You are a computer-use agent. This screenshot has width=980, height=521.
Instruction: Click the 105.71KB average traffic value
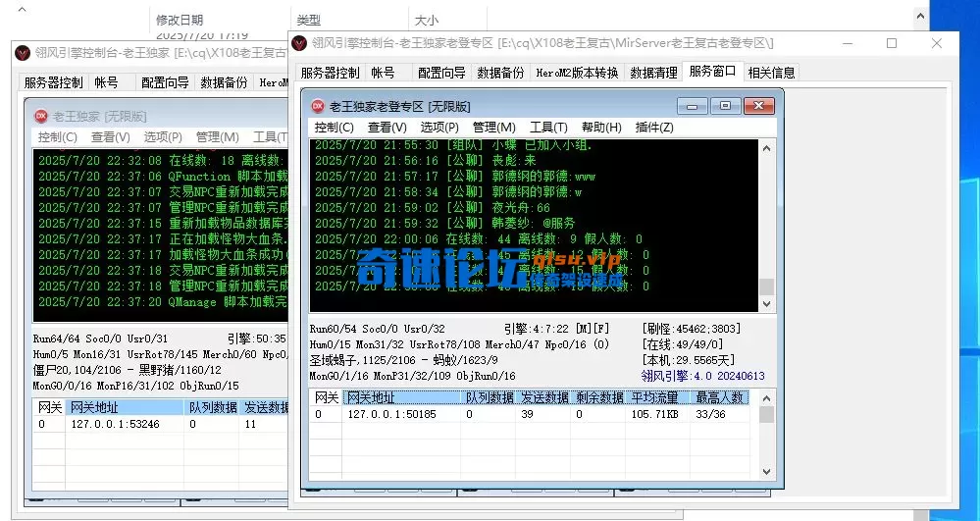pyautogui.click(x=655, y=414)
